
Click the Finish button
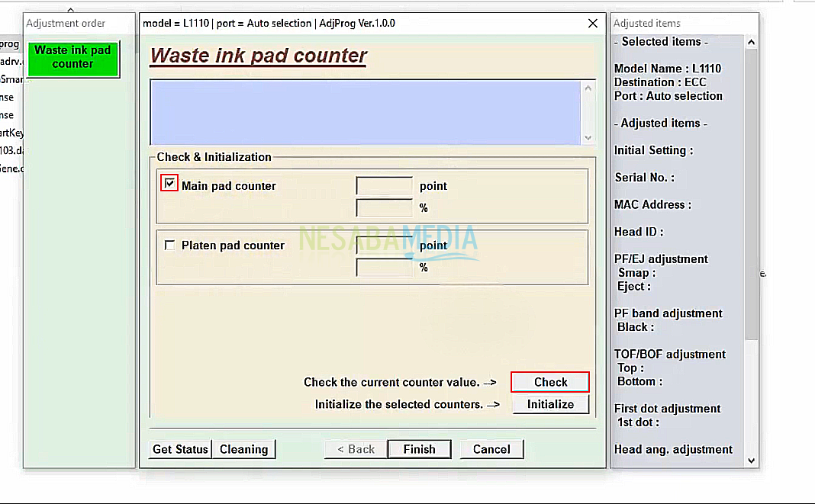tap(419, 449)
